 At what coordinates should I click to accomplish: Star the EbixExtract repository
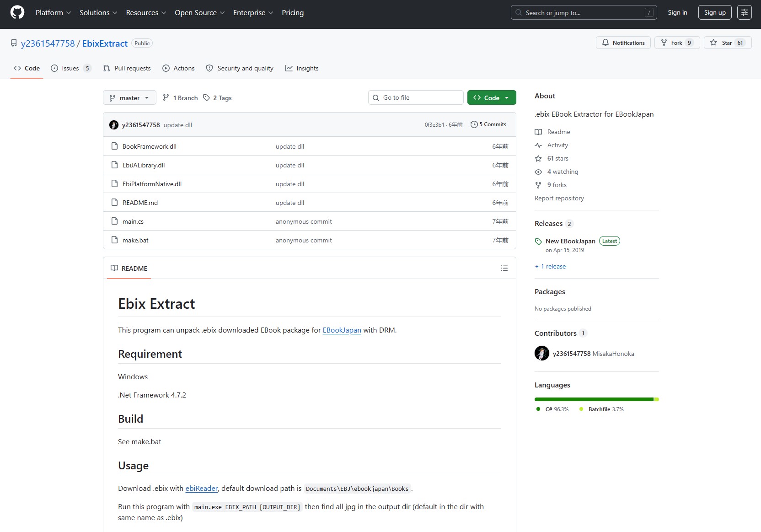pyautogui.click(x=727, y=43)
